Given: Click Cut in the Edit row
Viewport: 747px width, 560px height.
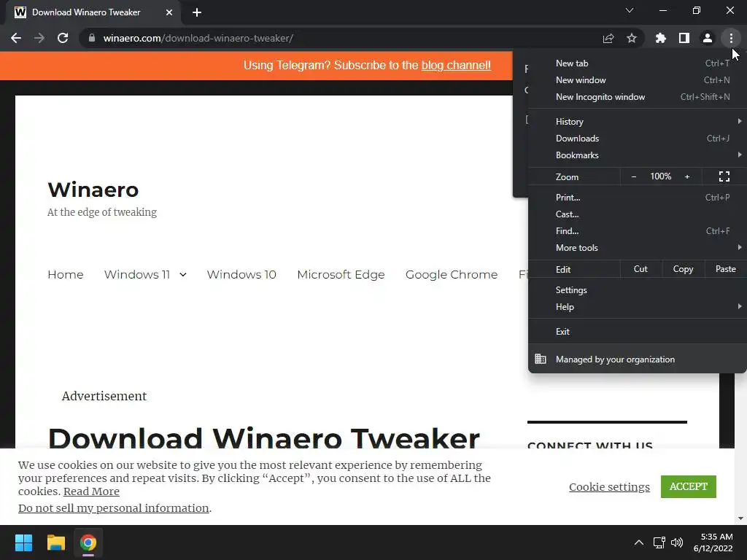Looking at the screenshot, I should pyautogui.click(x=640, y=269).
